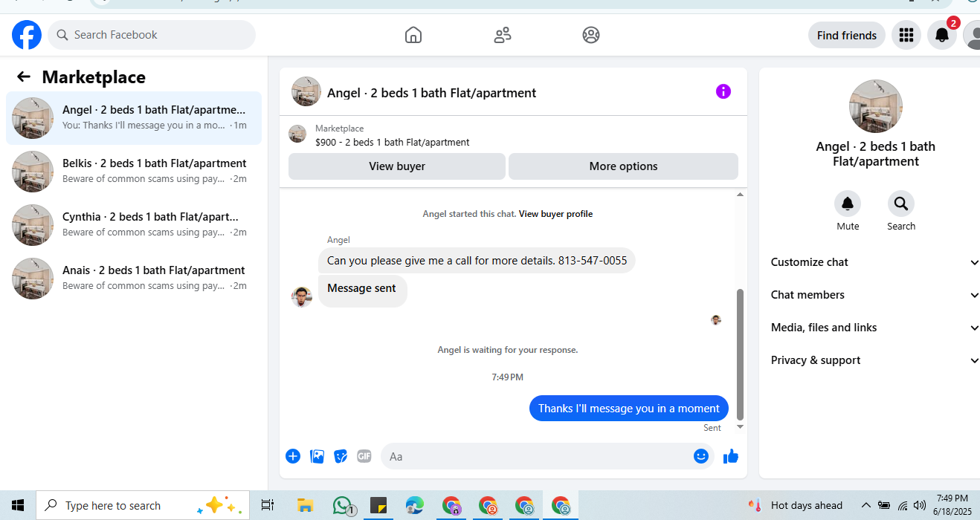Click the large listing photo in right panel

pyautogui.click(x=876, y=106)
